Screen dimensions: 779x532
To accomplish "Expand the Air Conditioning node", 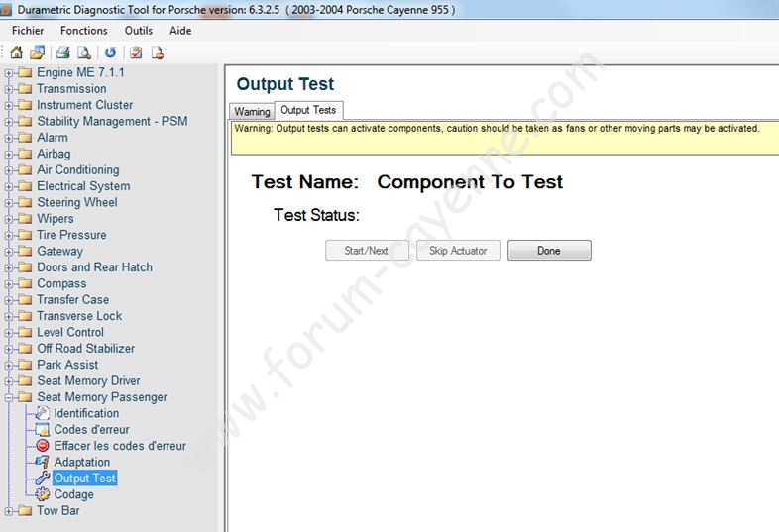I will [x=9, y=170].
